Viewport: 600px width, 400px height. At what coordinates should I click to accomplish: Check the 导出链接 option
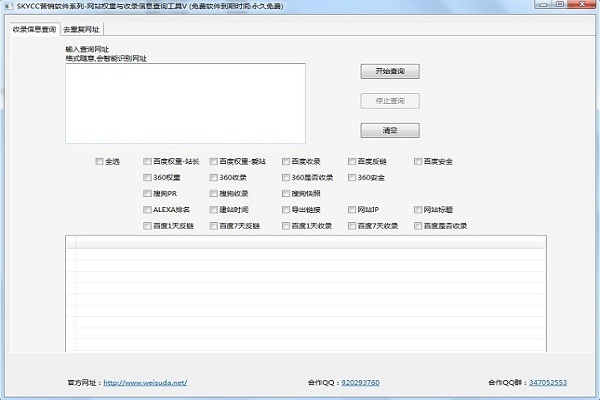(286, 210)
